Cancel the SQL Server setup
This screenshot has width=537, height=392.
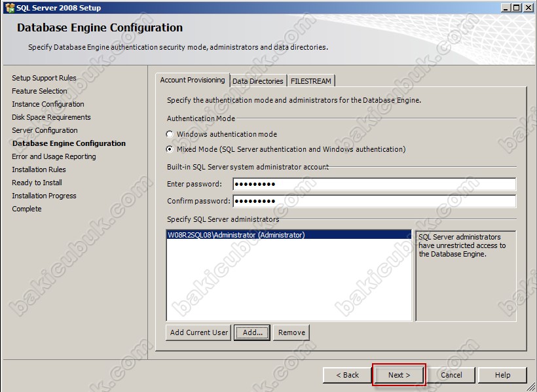click(451, 375)
